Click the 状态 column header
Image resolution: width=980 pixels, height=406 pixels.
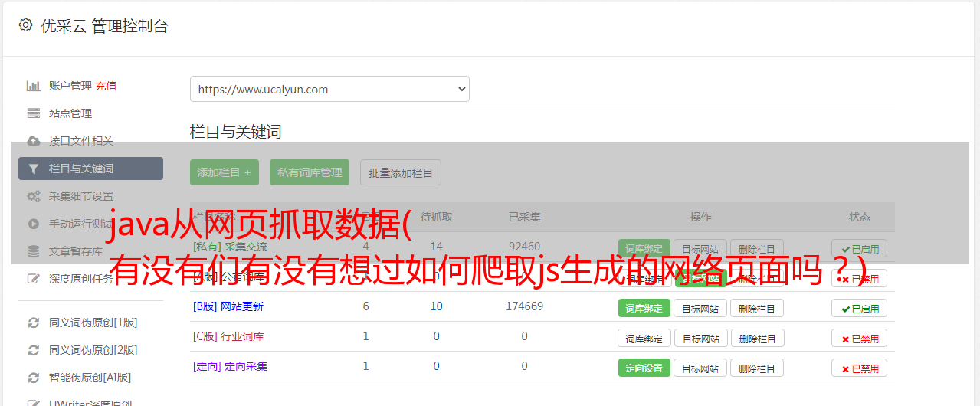tap(860, 217)
